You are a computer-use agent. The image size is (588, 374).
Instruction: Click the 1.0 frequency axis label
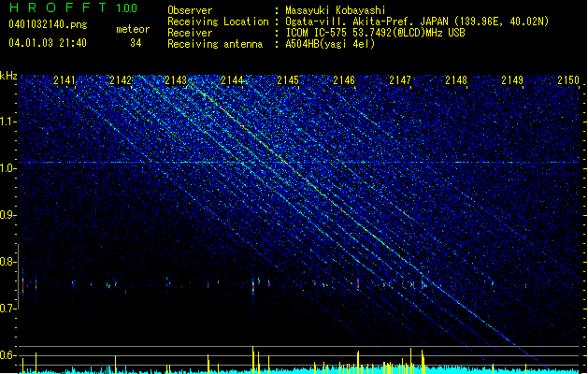coord(7,168)
